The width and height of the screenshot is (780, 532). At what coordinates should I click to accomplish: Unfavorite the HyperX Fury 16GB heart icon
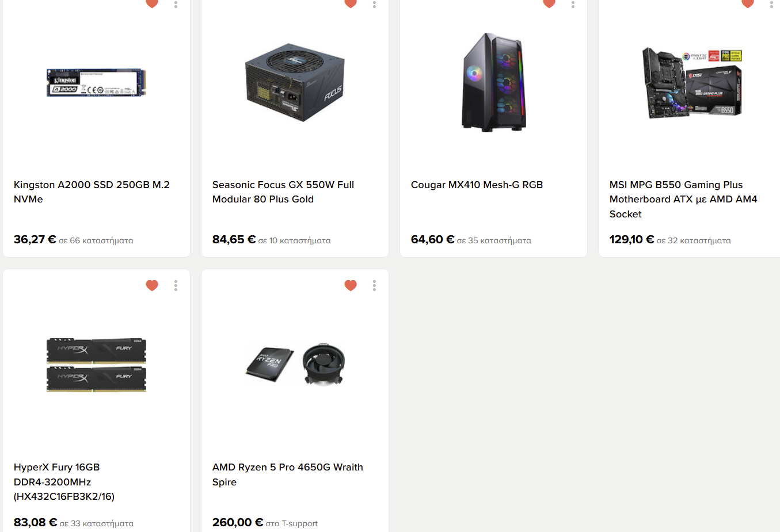click(x=152, y=285)
